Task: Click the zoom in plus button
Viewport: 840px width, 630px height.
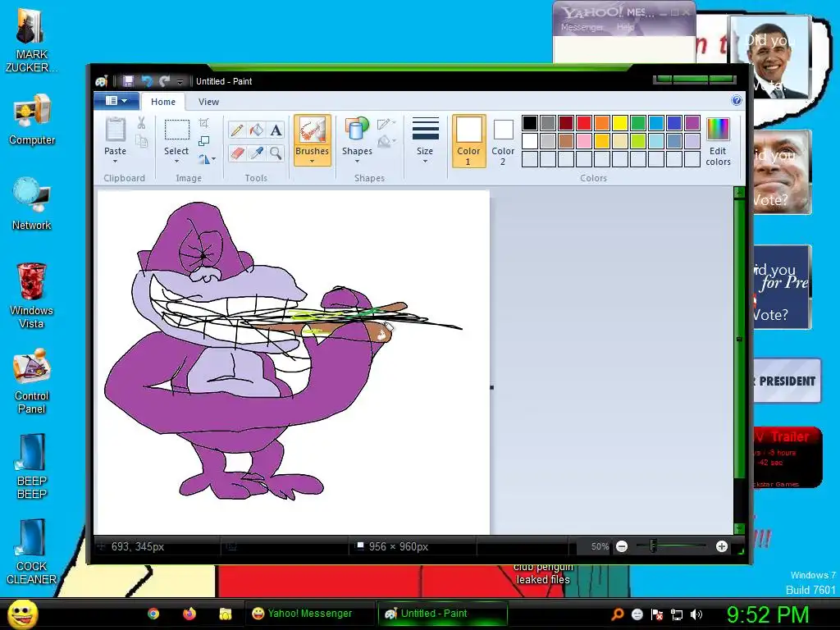Action: pos(722,546)
